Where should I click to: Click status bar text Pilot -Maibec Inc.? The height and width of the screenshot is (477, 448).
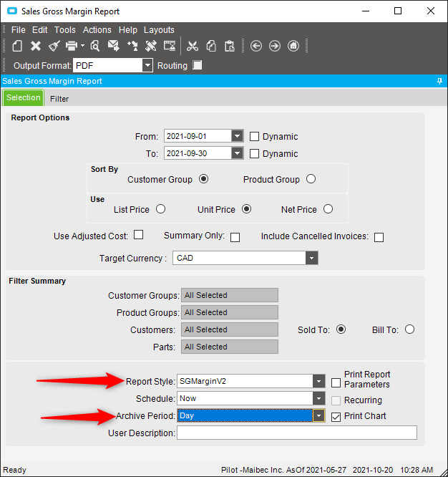click(x=252, y=470)
